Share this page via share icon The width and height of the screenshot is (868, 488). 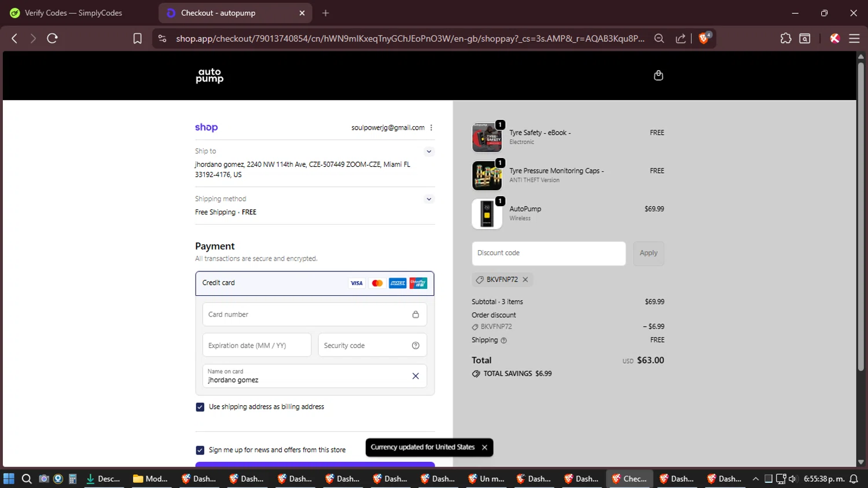pos(681,38)
